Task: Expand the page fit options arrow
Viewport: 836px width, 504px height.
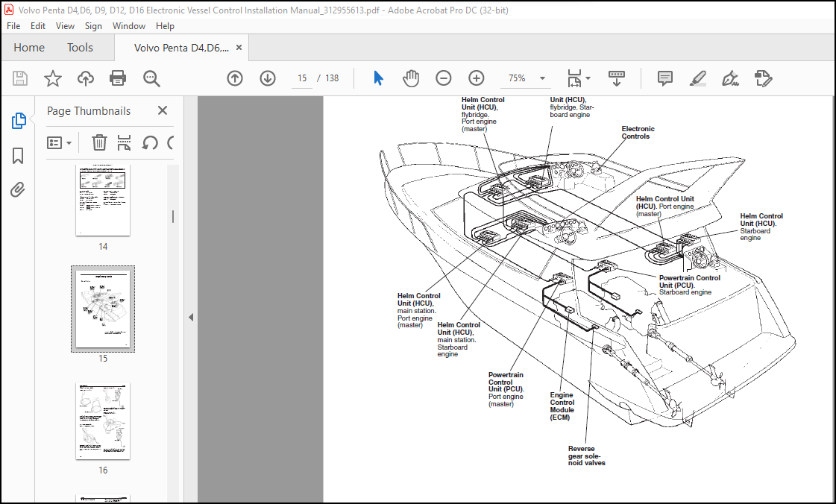Action: pyautogui.click(x=588, y=78)
